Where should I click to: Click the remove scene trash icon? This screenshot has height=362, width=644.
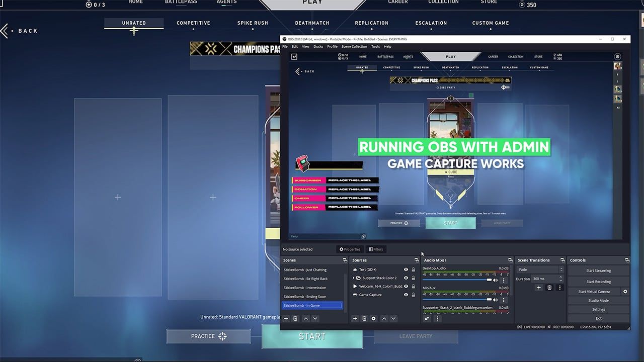click(x=295, y=318)
